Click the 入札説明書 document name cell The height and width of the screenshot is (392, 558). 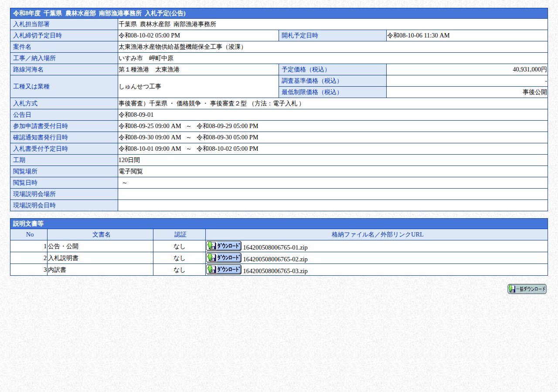coord(100,258)
